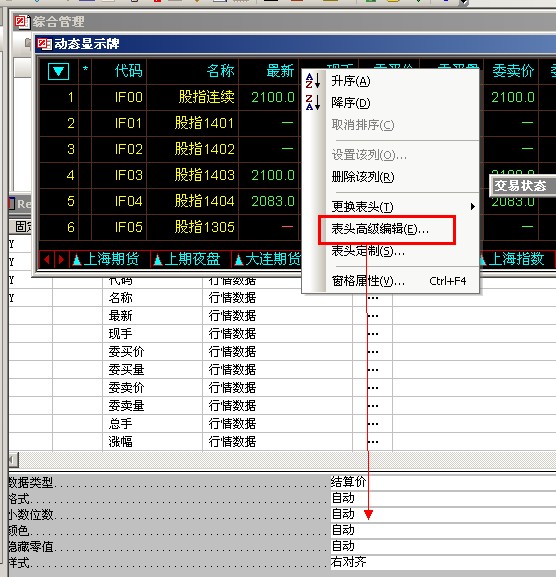Edit the 格式 property value 自动

pos(443,498)
